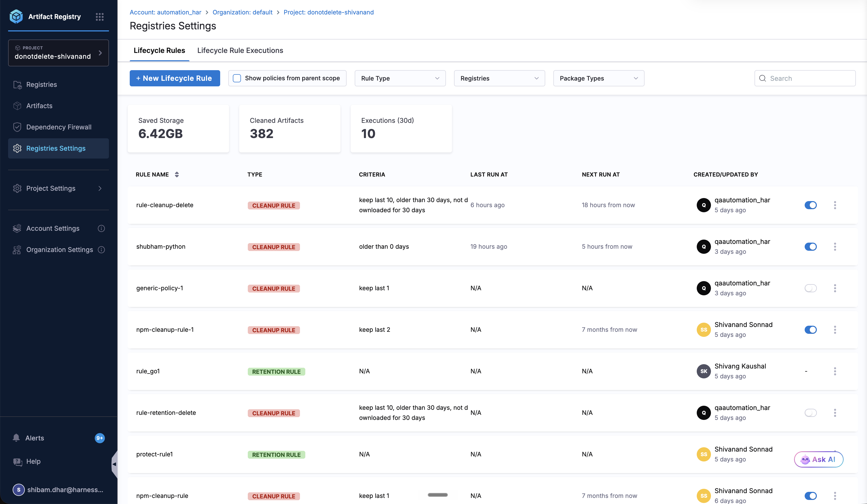Disable the npm-cleanup-rule-1 toggle
Screen dimensions: 867x504
point(811,330)
